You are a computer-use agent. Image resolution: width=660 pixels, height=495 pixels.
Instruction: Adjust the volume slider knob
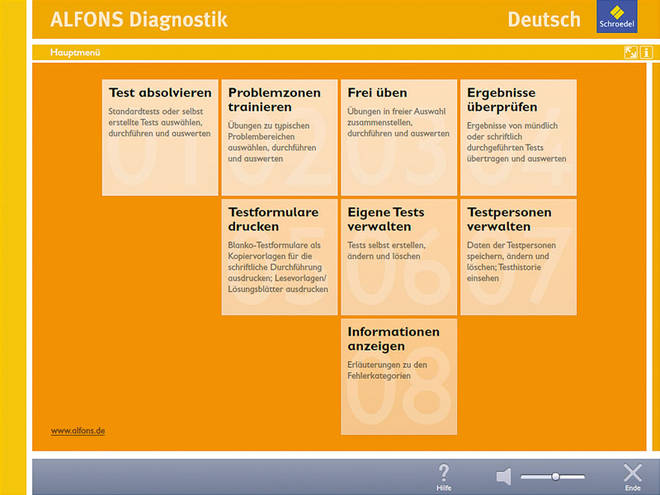pyautogui.click(x=556, y=476)
